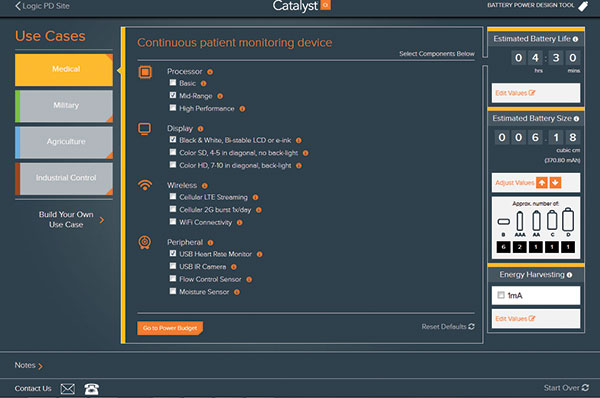Check Moisture Sensor checkbox

173,292
